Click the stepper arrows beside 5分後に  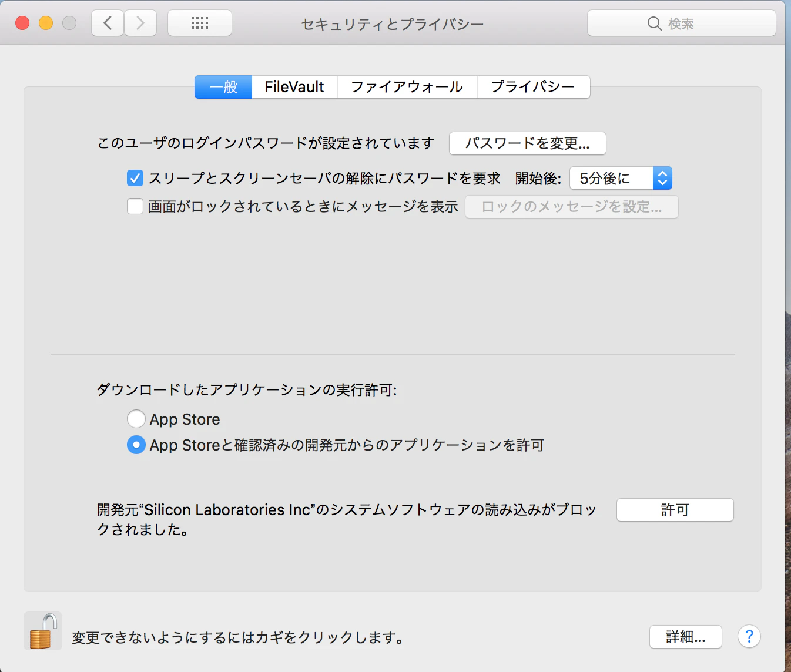pos(662,178)
